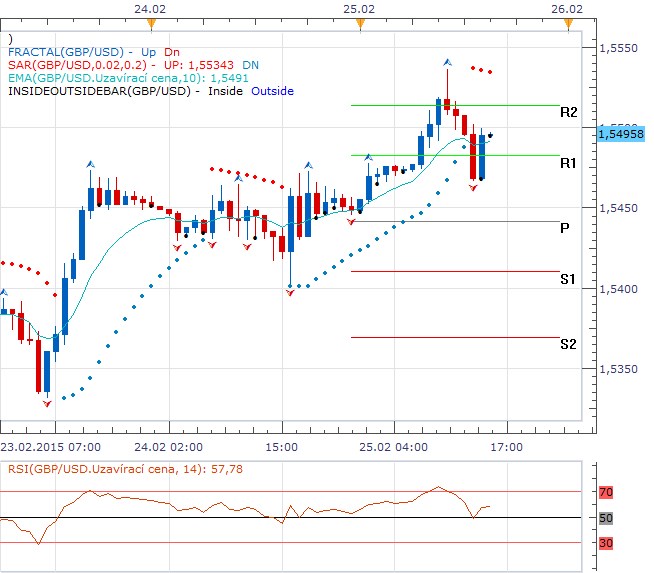Click the RSI 70 overbought level tag

pyautogui.click(x=606, y=492)
